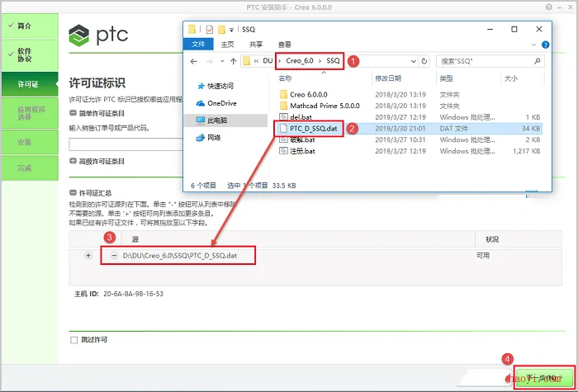Click the DU breadcrumb in address bar

click(x=268, y=61)
